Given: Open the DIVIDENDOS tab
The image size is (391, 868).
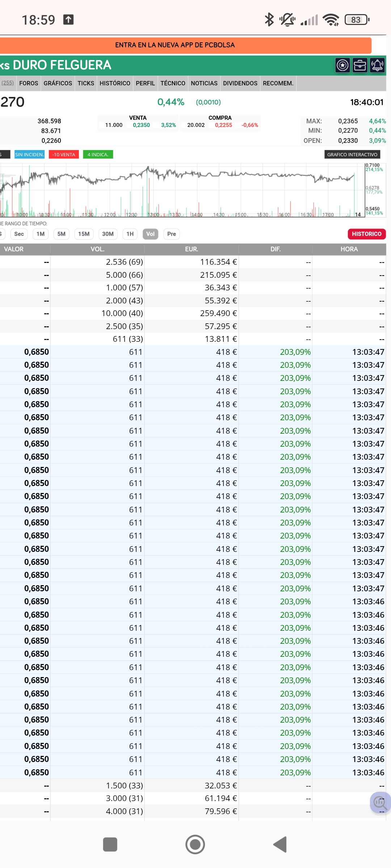Looking at the screenshot, I should coord(240,83).
